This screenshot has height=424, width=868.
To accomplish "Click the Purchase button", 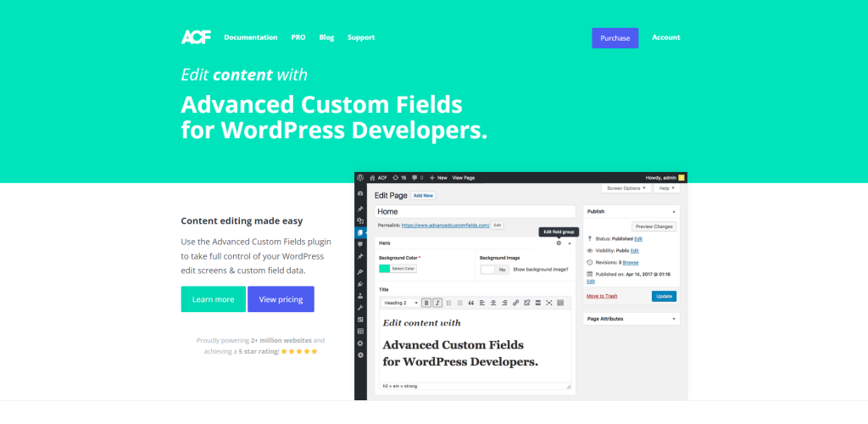I will click(x=615, y=38).
